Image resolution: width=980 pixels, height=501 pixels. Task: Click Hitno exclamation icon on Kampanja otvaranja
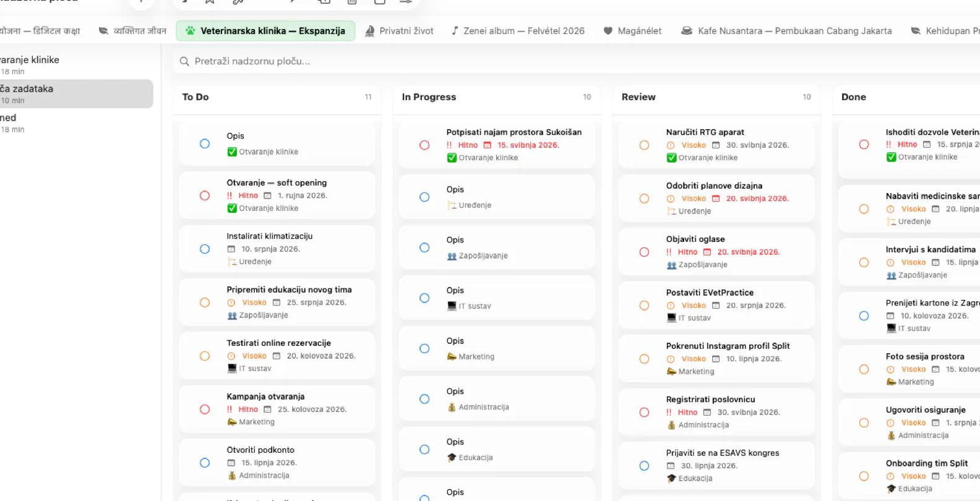click(230, 409)
